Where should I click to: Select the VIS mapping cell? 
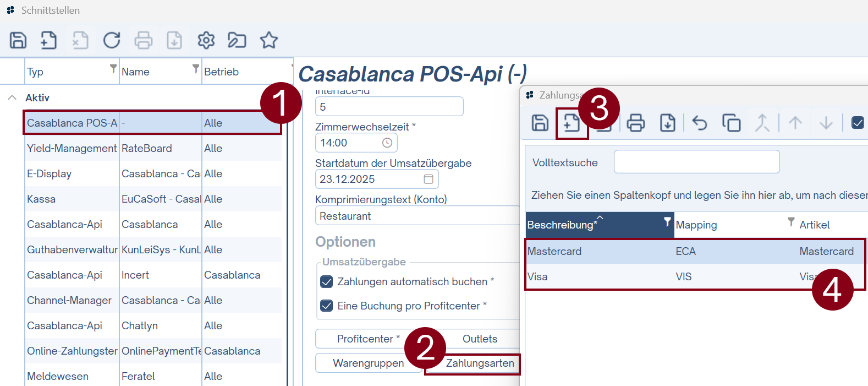[x=684, y=276]
